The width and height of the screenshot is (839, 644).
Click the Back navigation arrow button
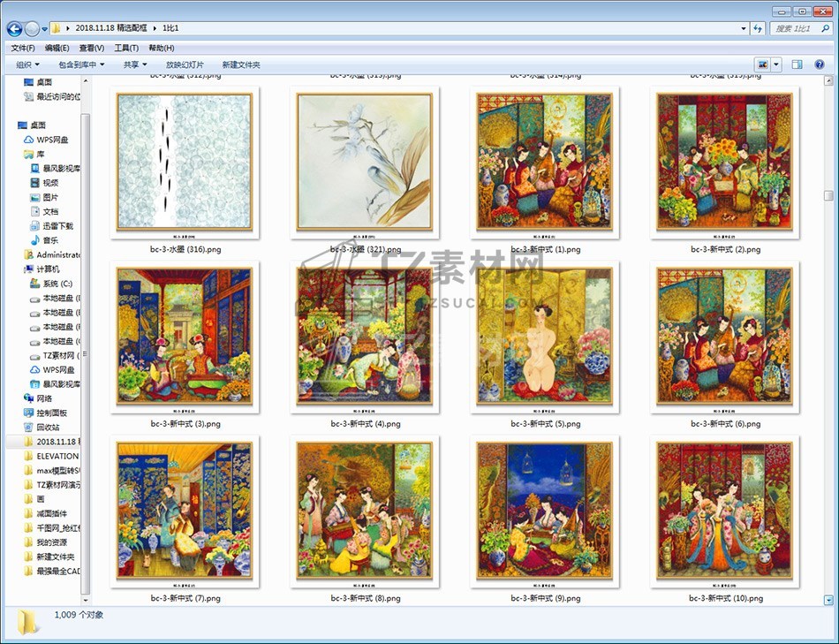pos(14,28)
